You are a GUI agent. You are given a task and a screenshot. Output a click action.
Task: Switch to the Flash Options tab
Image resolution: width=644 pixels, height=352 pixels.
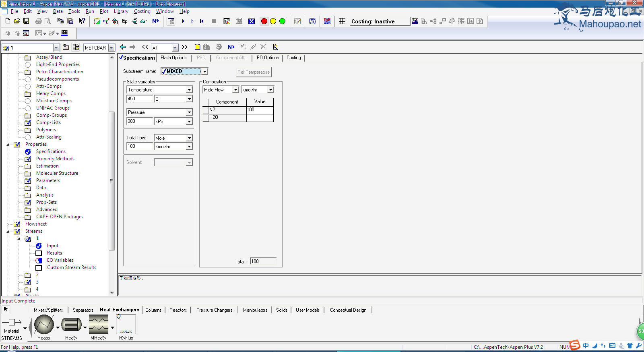pyautogui.click(x=173, y=58)
